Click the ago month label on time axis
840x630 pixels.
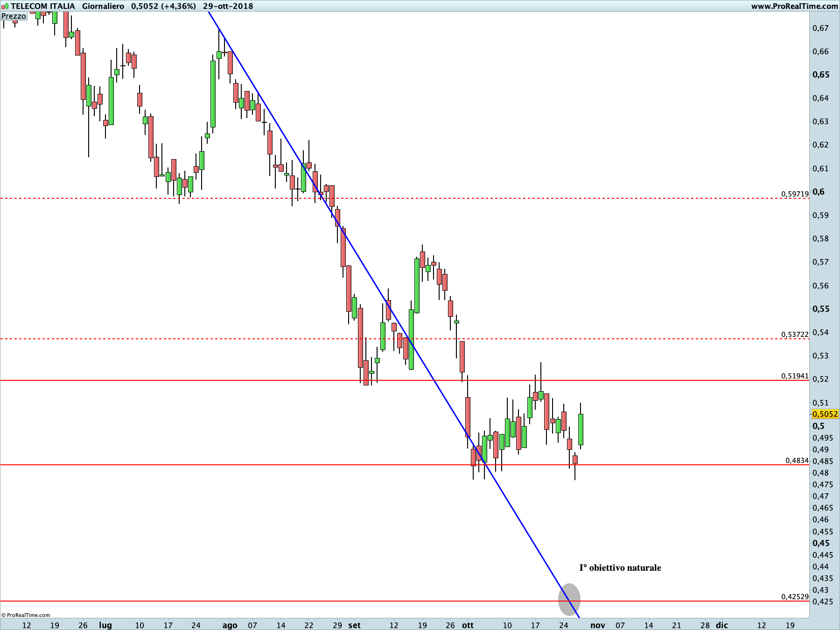tap(230, 625)
